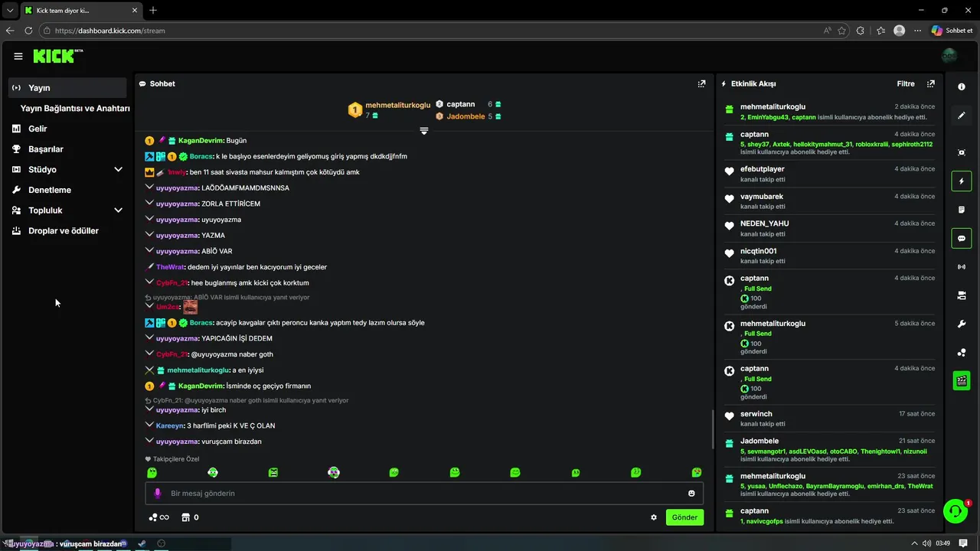This screenshot has width=980, height=551.
Task: Pop out the Sohbet chat panel
Action: pyautogui.click(x=701, y=83)
